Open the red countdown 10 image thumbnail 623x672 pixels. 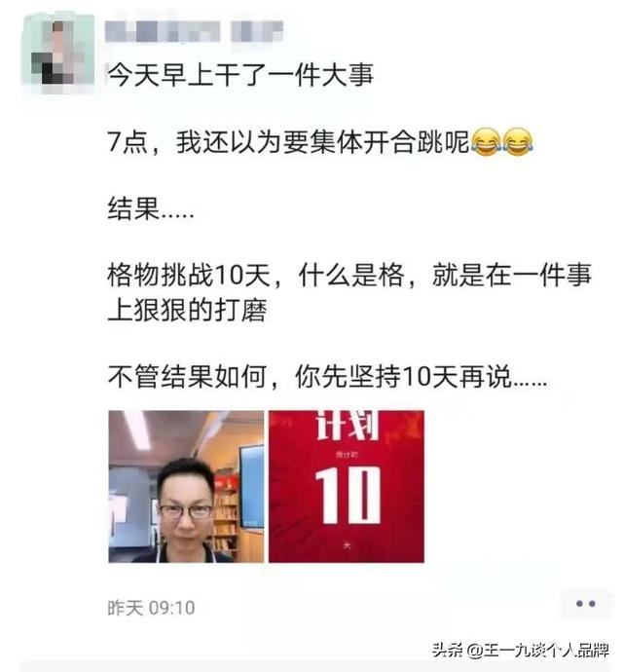(x=347, y=486)
